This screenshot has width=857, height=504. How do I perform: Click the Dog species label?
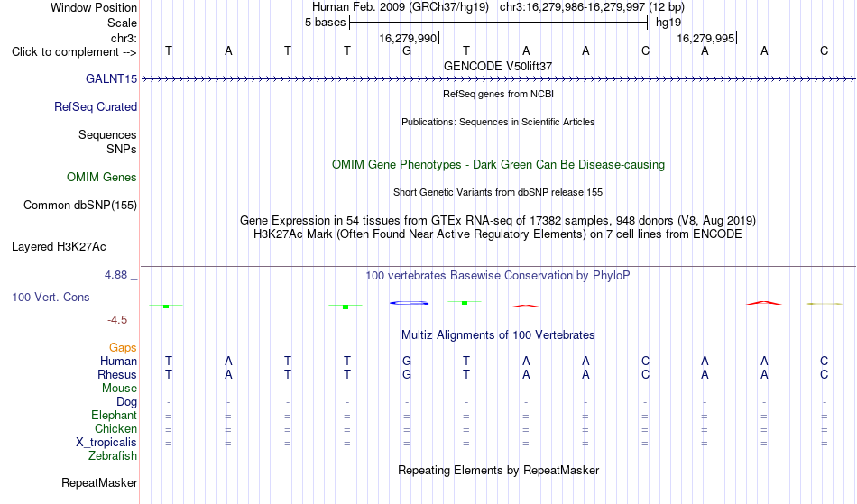pyautogui.click(x=127, y=402)
